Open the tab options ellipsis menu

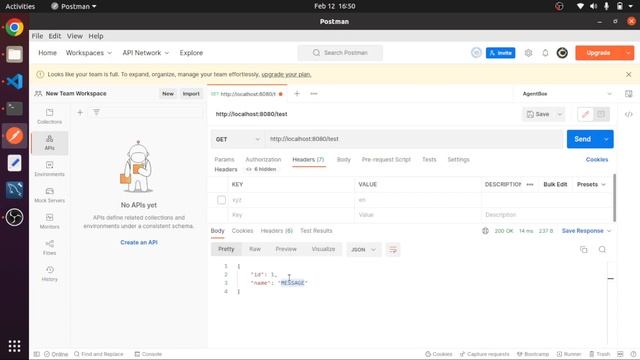[x=313, y=93]
